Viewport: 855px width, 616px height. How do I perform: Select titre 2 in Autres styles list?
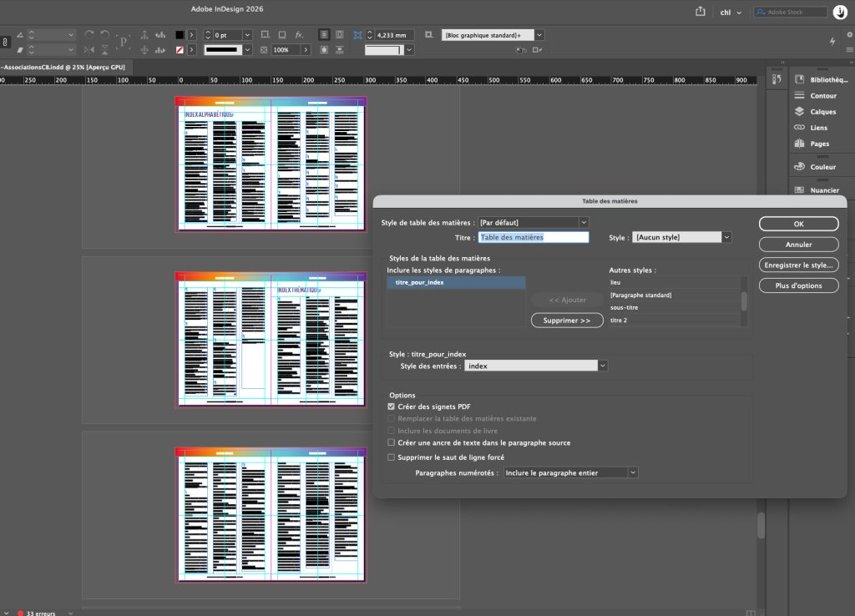point(674,320)
